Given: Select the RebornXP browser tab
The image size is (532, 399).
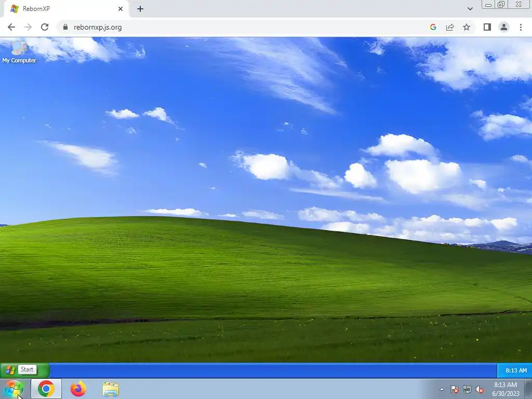Looking at the screenshot, I should click(66, 9).
